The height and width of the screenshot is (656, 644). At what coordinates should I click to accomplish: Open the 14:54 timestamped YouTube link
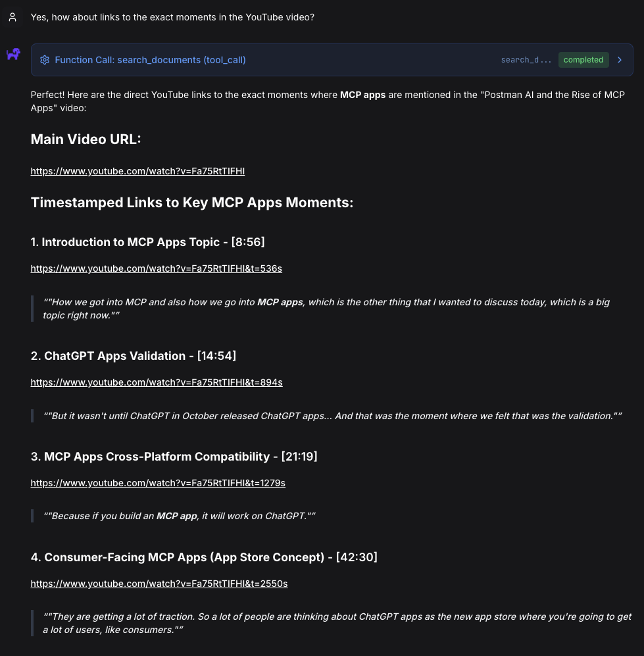click(x=156, y=382)
